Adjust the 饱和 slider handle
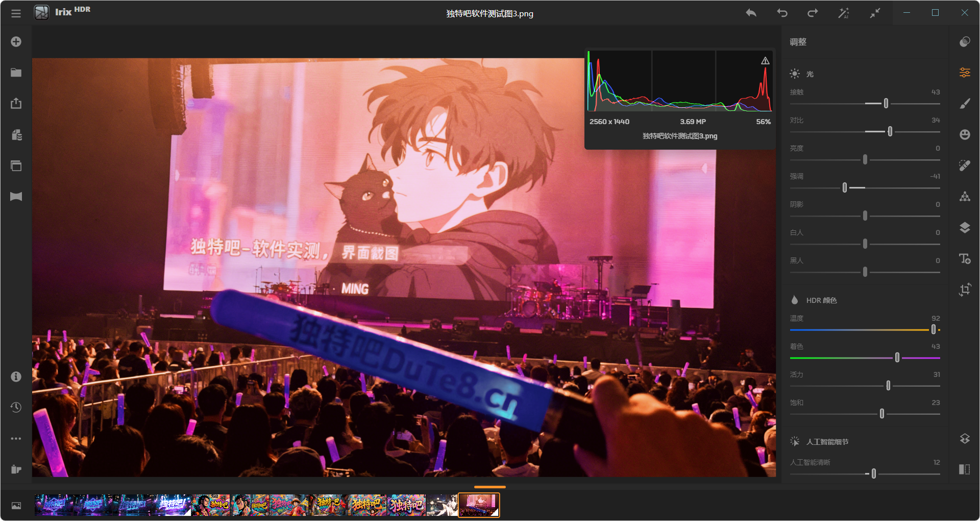Image resolution: width=980 pixels, height=521 pixels. click(881, 414)
